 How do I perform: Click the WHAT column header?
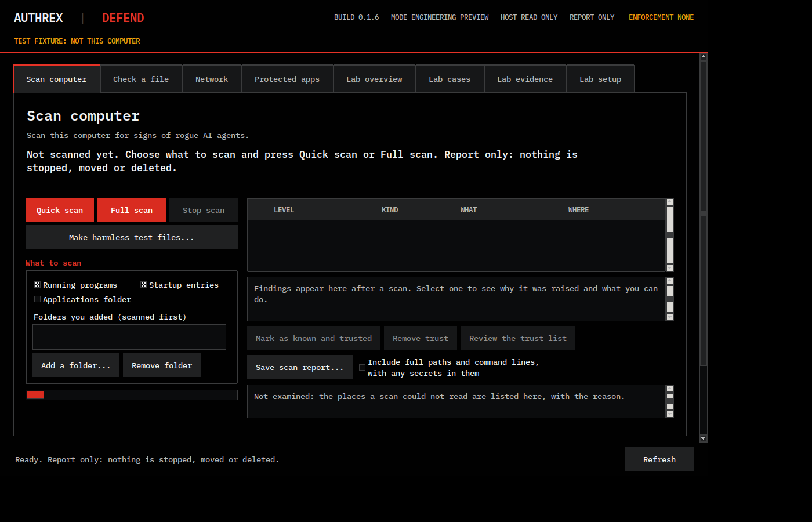(469, 210)
